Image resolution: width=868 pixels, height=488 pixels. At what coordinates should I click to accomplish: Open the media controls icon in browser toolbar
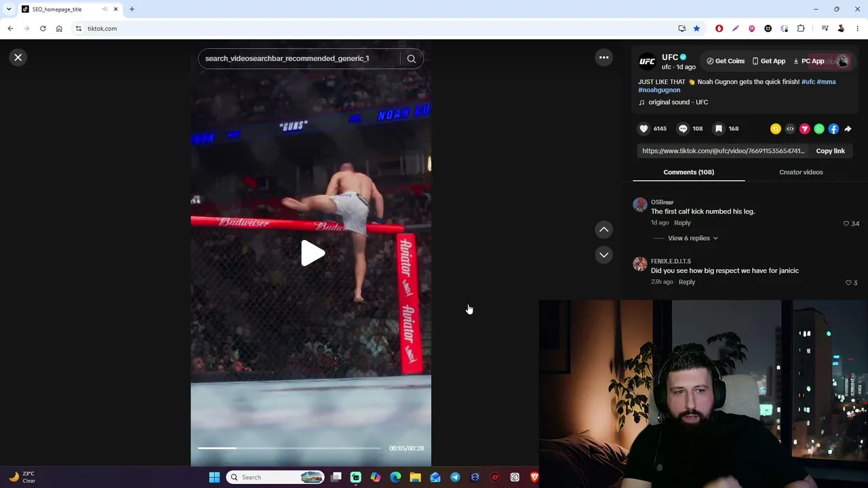tap(825, 28)
